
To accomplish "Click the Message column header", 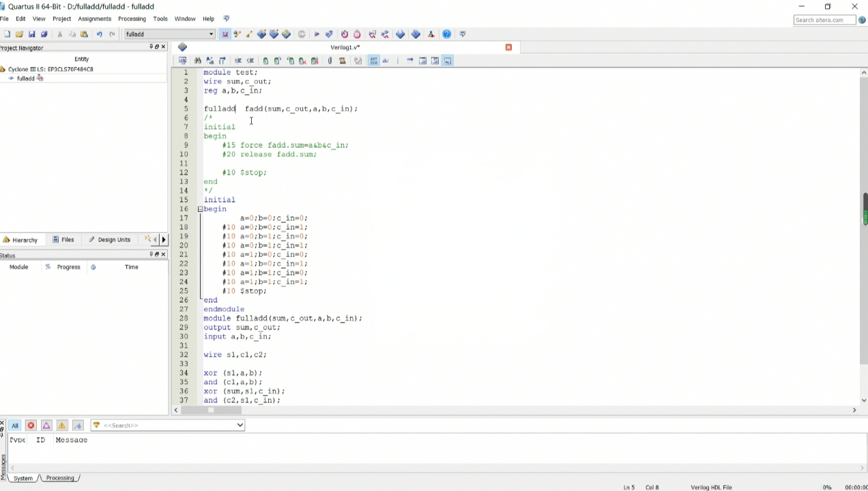I will click(x=72, y=441).
